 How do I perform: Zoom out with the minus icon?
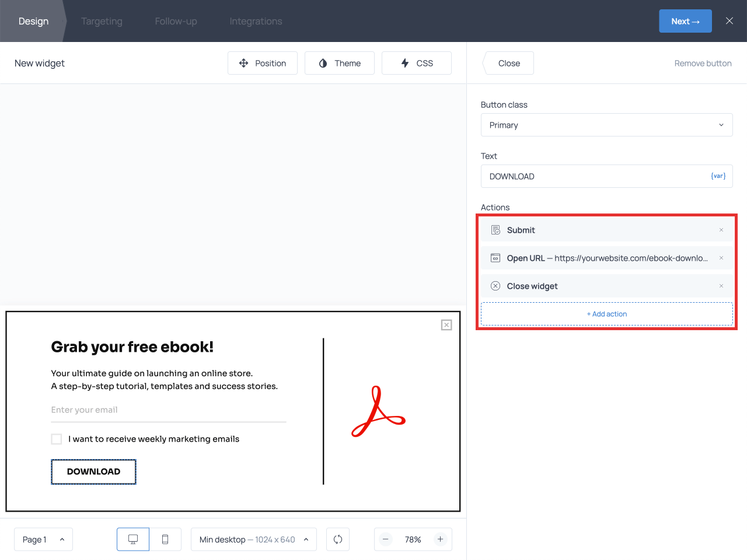point(386,540)
